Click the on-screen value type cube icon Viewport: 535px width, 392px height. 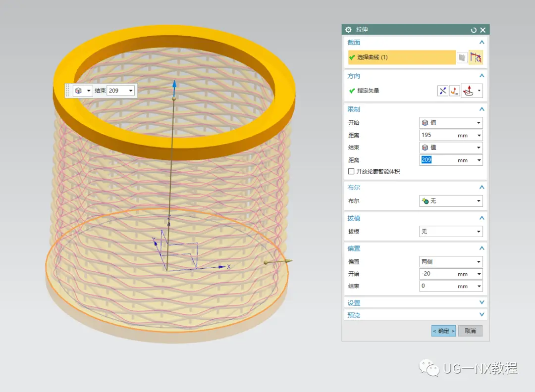pos(78,91)
